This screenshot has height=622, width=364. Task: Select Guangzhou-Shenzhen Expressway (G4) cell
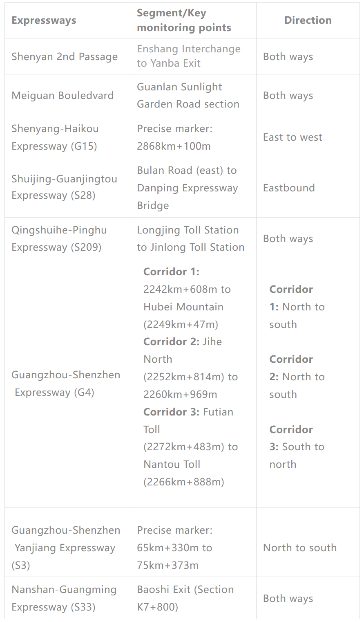[x=65, y=384]
